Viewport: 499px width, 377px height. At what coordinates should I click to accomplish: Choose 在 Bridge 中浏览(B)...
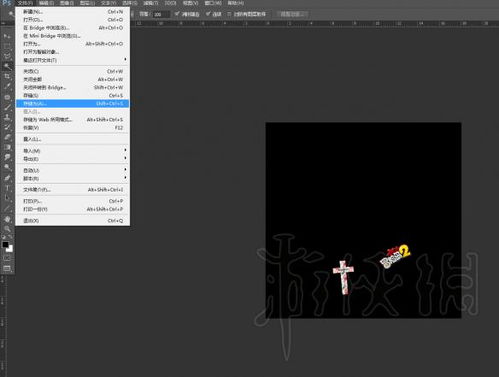[x=73, y=28]
